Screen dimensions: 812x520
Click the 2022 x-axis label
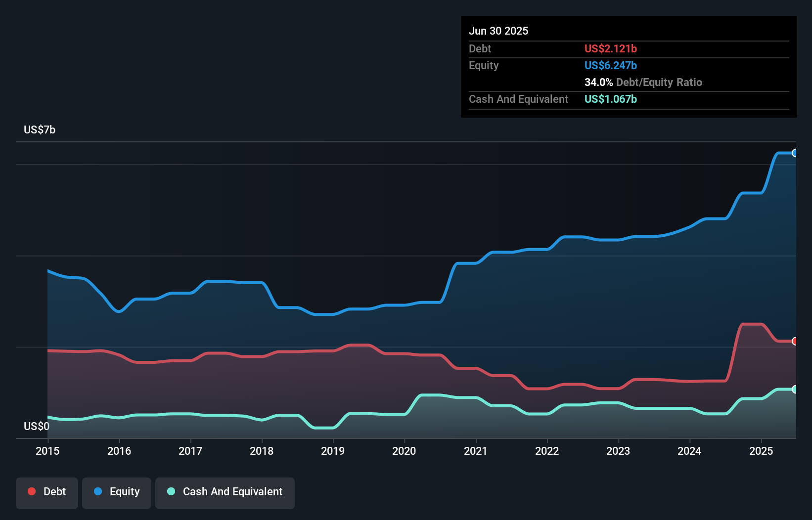click(547, 451)
